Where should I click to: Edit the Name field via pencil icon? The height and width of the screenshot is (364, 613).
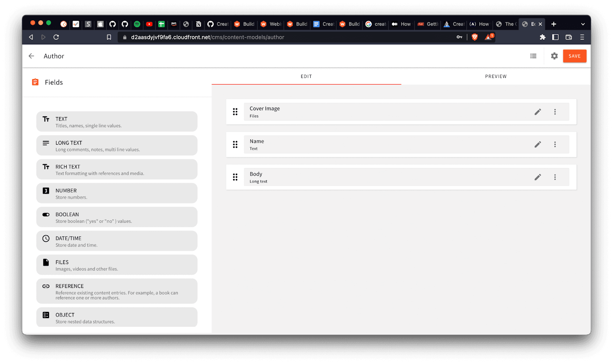click(x=538, y=144)
